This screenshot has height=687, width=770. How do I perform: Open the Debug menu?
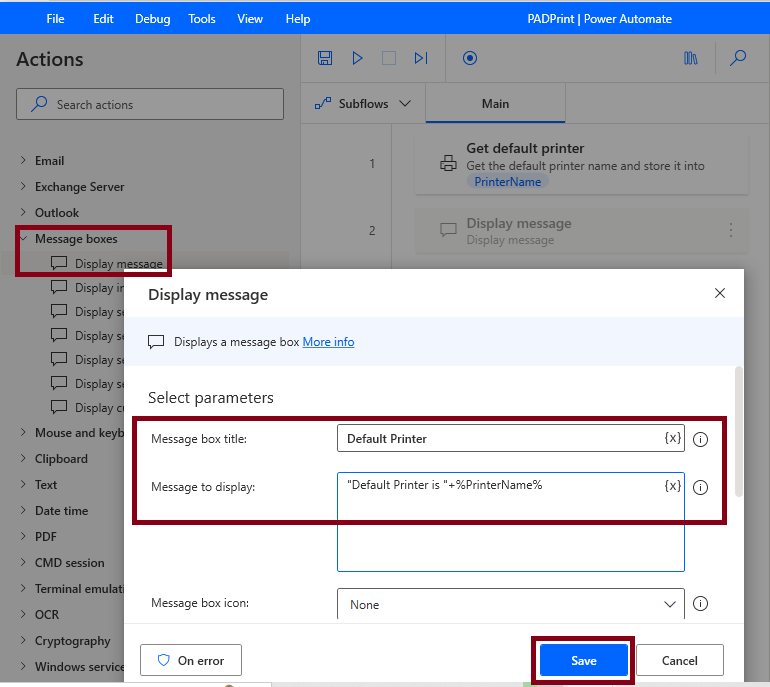click(x=152, y=19)
